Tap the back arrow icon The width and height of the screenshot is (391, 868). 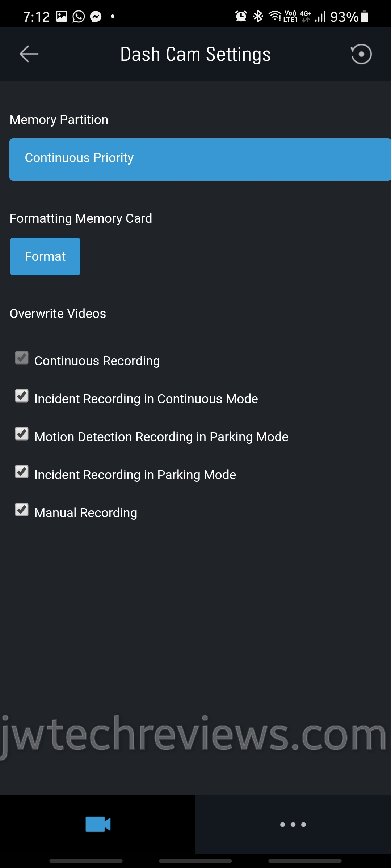29,54
